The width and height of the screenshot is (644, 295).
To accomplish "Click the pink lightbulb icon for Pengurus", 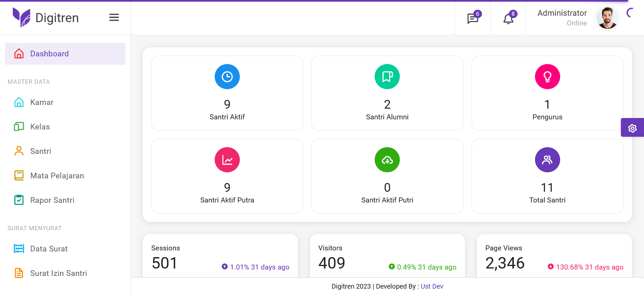I will pyautogui.click(x=547, y=77).
